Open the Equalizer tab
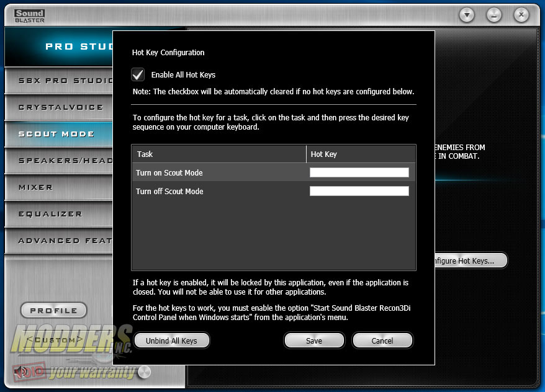The width and height of the screenshot is (545, 392). pyautogui.click(x=59, y=214)
